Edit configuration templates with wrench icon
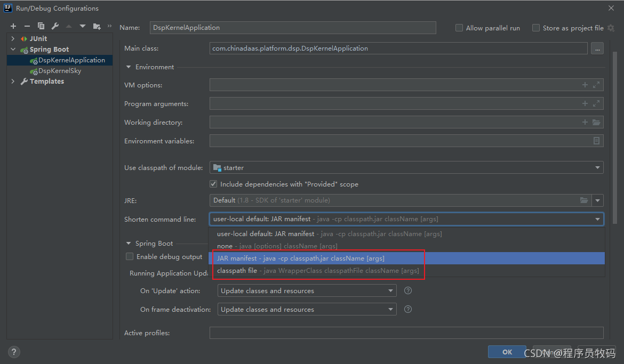This screenshot has height=364, width=624. pyautogui.click(x=55, y=25)
